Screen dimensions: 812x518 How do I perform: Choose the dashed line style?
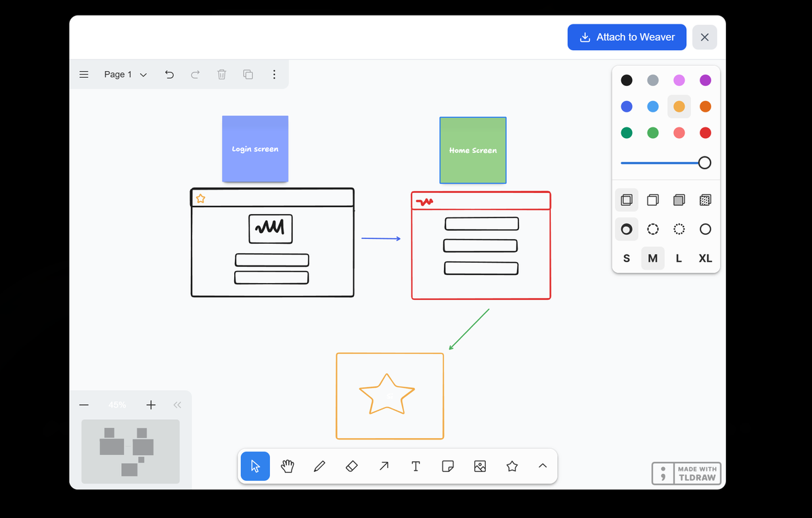coord(653,229)
